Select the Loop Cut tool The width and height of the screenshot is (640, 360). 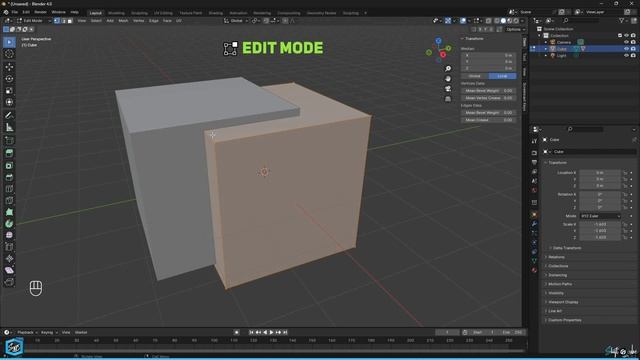click(9, 189)
